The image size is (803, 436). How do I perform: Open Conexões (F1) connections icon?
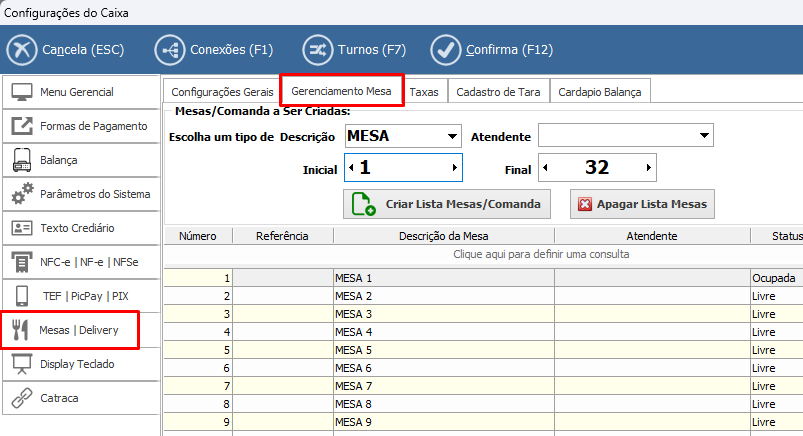click(x=170, y=49)
